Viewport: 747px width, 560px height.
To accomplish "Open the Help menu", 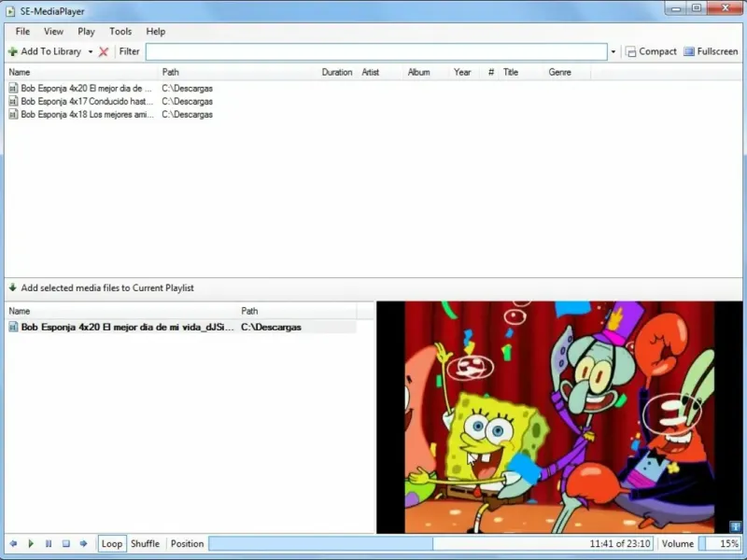I will tap(155, 32).
